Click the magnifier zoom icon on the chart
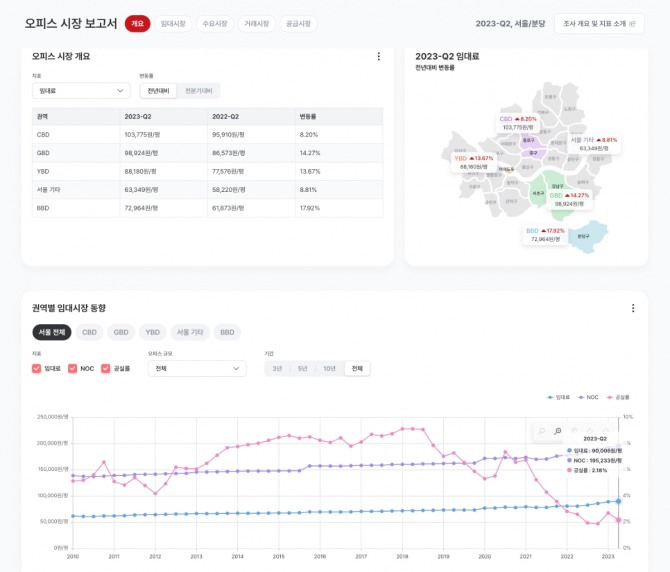 pos(558,431)
